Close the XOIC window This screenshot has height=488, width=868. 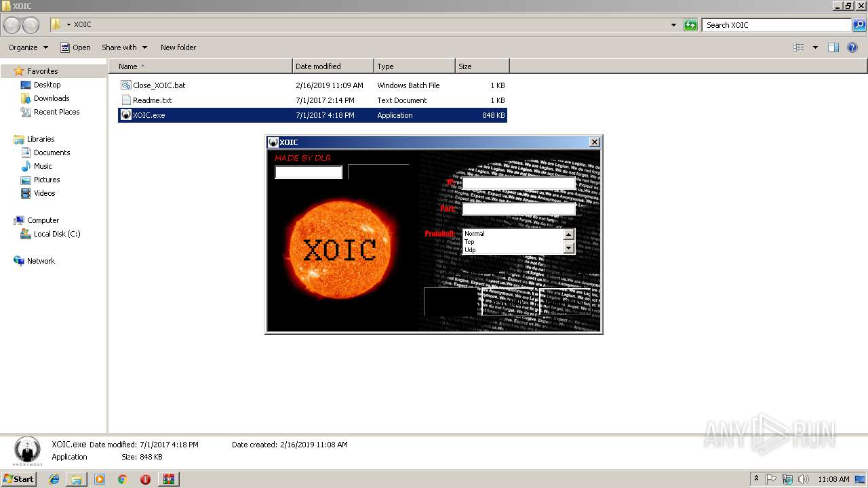[595, 142]
